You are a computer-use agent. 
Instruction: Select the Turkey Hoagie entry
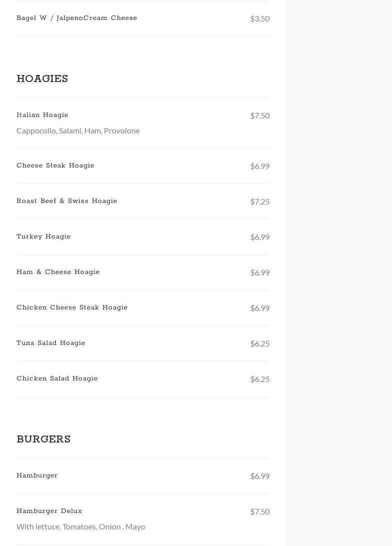[x=43, y=236]
